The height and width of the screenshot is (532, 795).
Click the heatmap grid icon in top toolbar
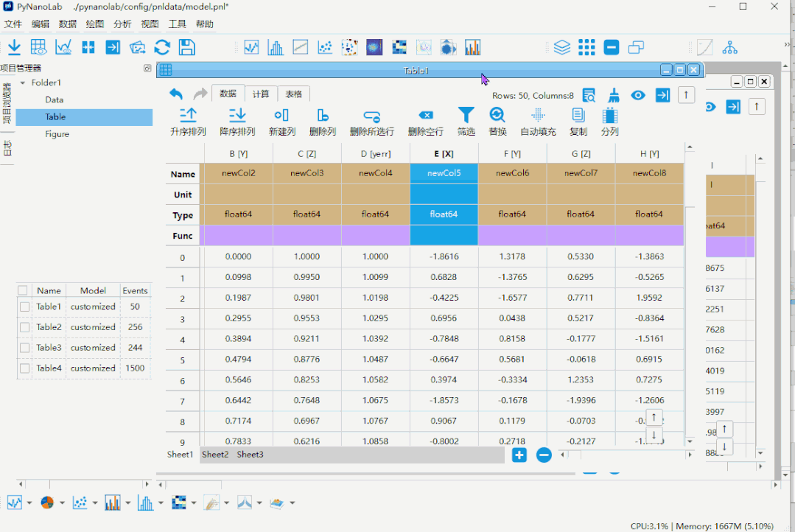[399, 48]
